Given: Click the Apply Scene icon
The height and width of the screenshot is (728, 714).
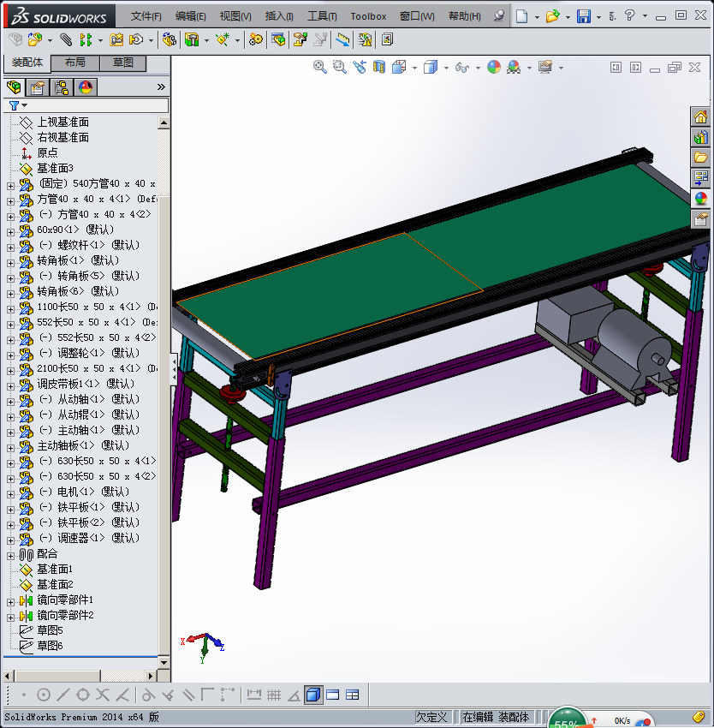Looking at the screenshot, I should click(x=514, y=68).
